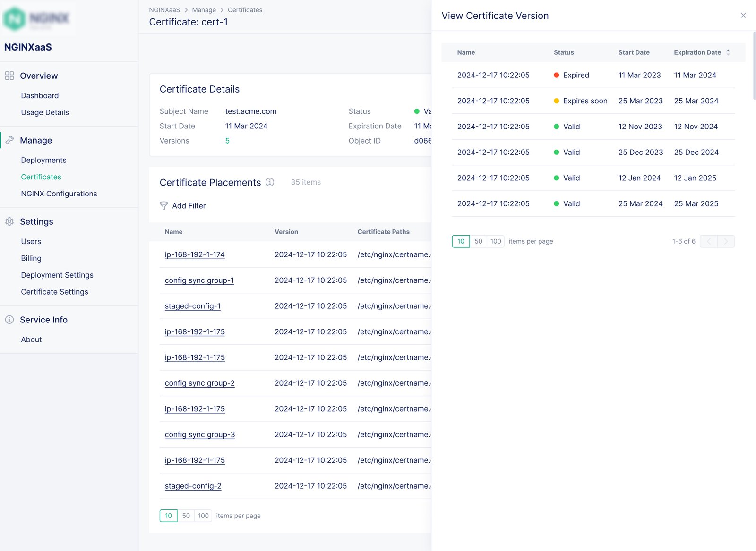The width and height of the screenshot is (756, 551).
Task: Set placements table to 50 items per page
Action: pyautogui.click(x=186, y=516)
